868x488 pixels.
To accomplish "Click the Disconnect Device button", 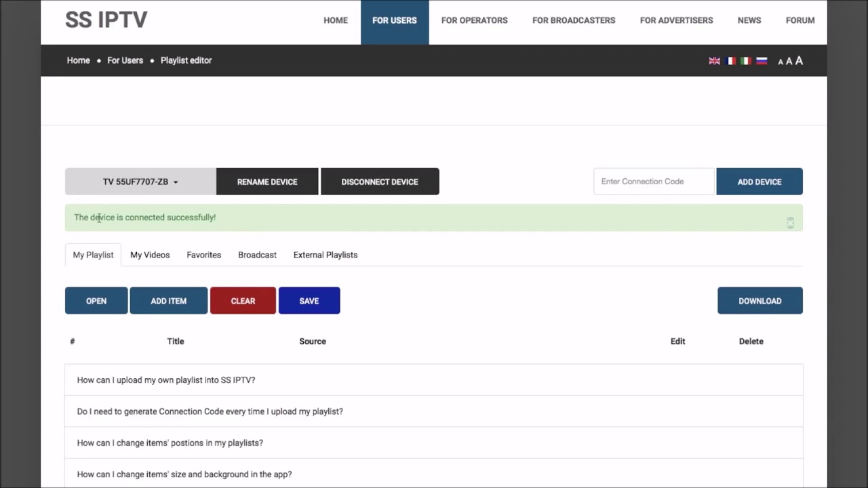I will click(x=380, y=182).
